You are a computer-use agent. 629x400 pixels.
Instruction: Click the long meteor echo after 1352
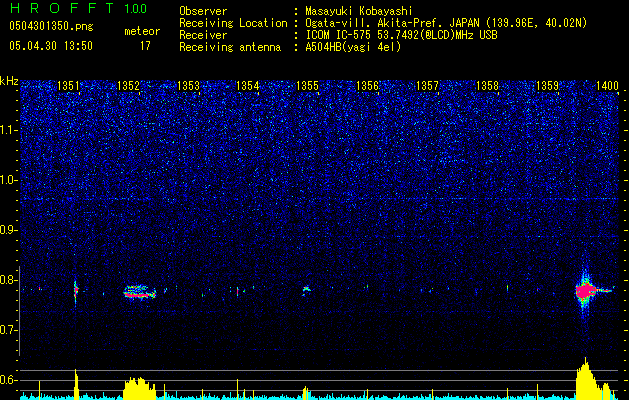[x=139, y=292]
